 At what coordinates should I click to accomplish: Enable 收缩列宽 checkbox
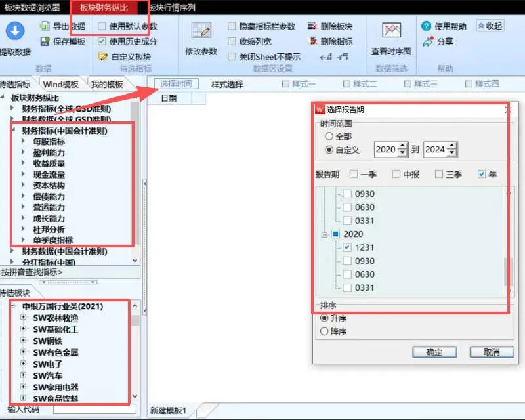(232, 41)
